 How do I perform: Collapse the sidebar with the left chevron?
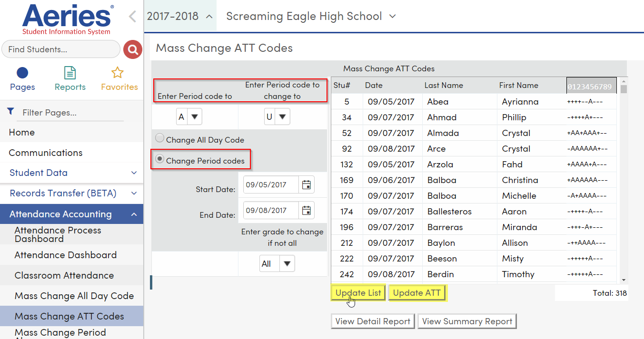(x=132, y=16)
